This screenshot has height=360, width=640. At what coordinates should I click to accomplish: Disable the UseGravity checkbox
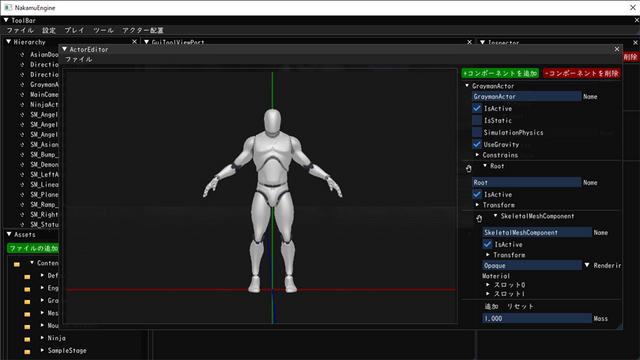click(x=477, y=144)
